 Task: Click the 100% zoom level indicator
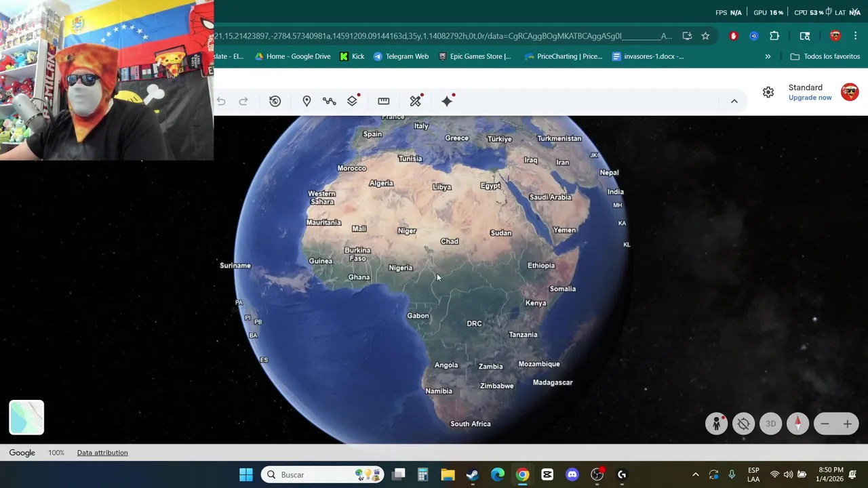pos(56,453)
